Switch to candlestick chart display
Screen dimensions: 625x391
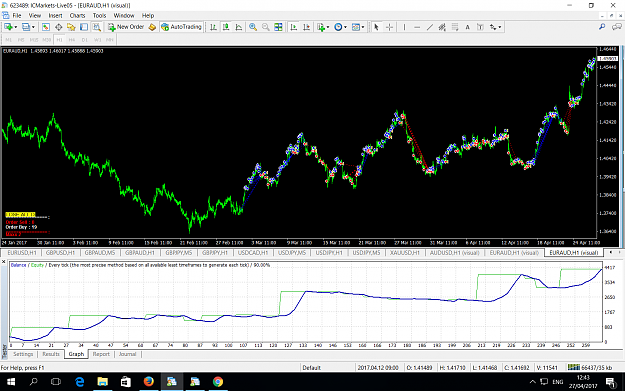[226, 27]
